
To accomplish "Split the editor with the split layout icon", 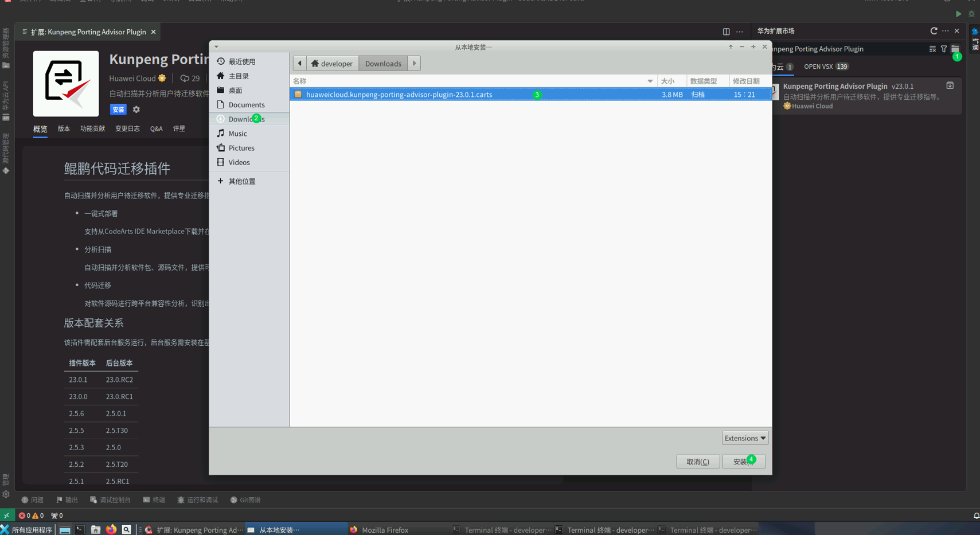I will (x=726, y=32).
